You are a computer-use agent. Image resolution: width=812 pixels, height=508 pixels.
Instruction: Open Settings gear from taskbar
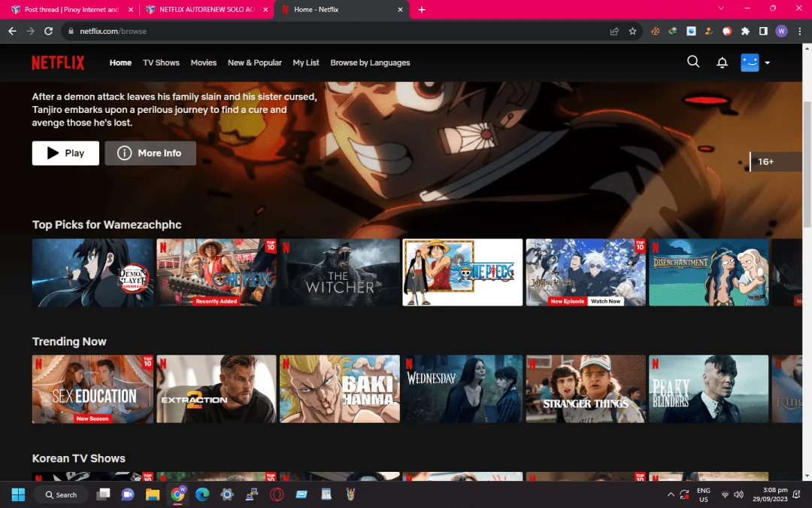tap(227, 494)
